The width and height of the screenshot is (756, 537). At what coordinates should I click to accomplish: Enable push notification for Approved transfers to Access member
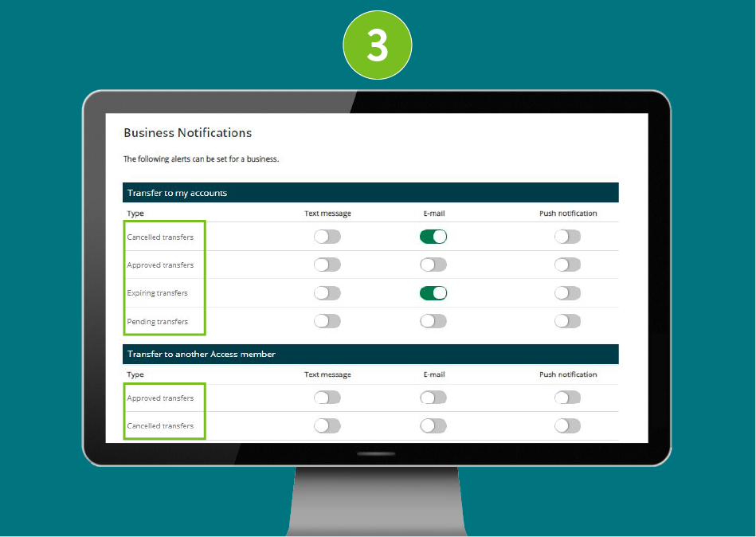(567, 398)
